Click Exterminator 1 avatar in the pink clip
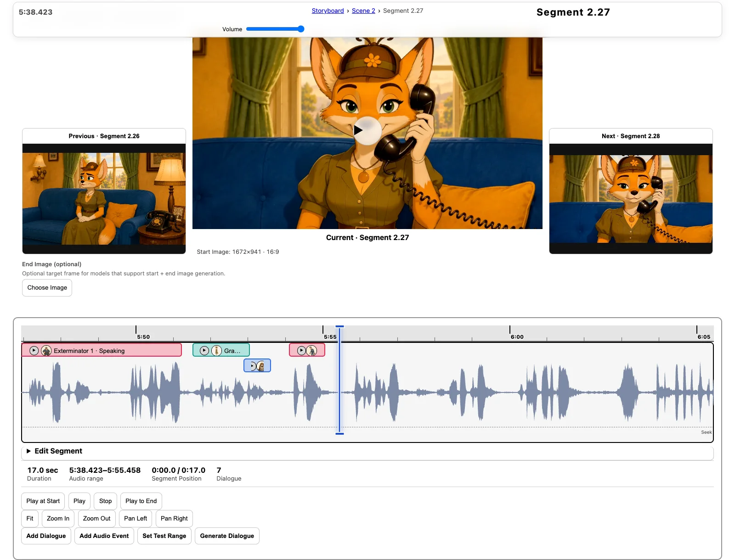The image size is (735, 560). (x=46, y=351)
